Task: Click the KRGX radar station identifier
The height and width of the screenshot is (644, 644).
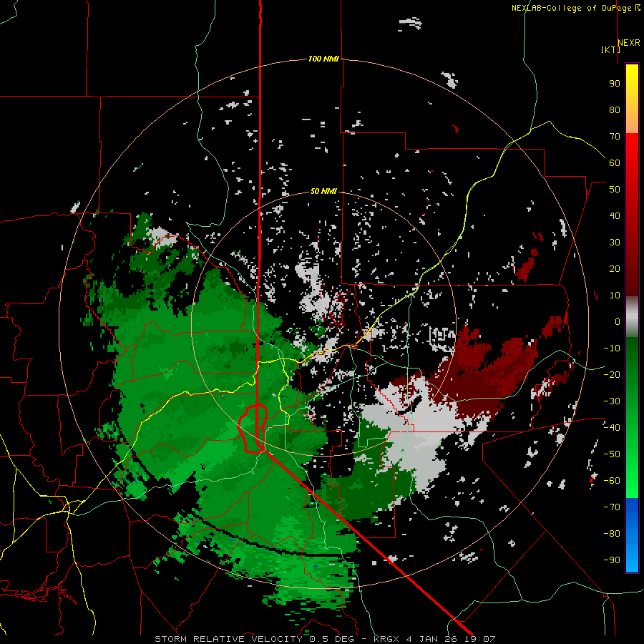Action: [x=386, y=639]
